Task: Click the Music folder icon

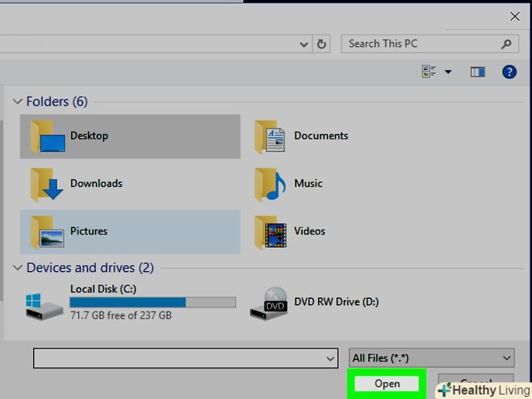Action: (x=270, y=184)
